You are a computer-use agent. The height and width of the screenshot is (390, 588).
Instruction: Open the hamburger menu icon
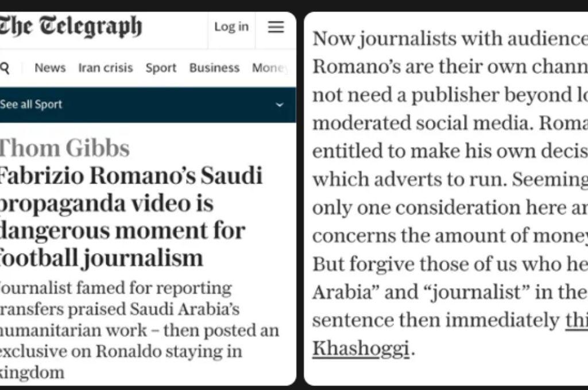pos(276,27)
